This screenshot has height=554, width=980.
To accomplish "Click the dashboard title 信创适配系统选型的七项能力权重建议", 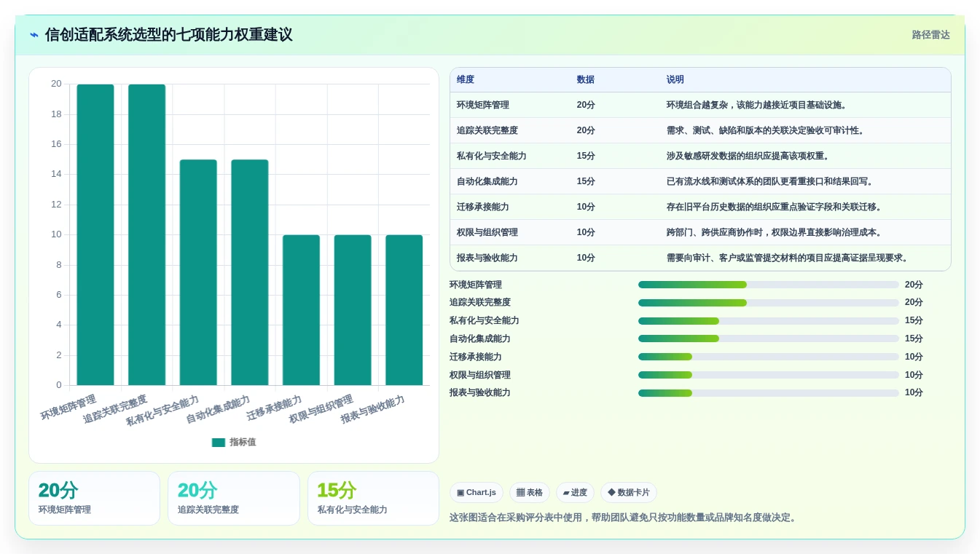I will pos(168,35).
